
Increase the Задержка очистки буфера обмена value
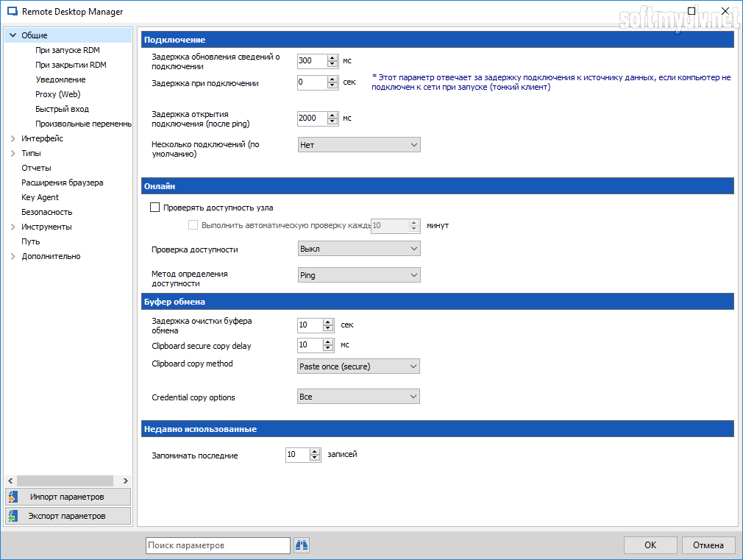(328, 322)
